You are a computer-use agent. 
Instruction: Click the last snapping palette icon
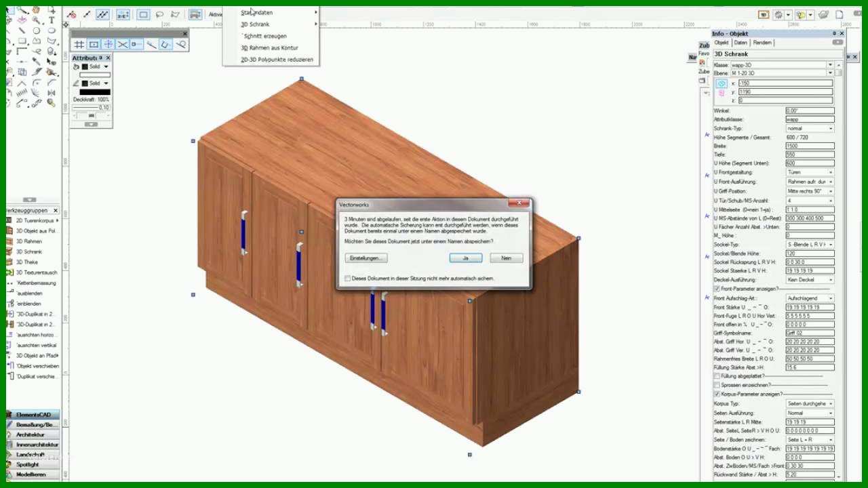coord(180,45)
